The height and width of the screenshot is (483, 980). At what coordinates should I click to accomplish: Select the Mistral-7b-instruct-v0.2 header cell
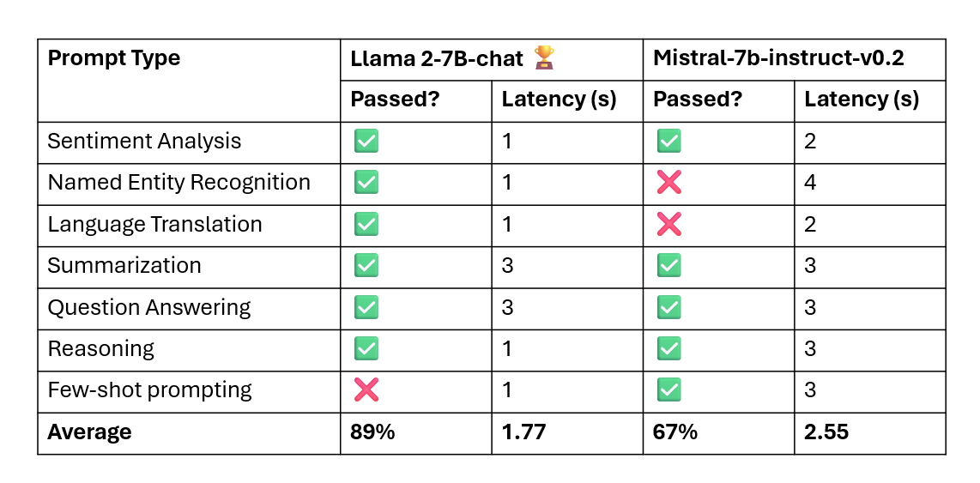tap(794, 59)
